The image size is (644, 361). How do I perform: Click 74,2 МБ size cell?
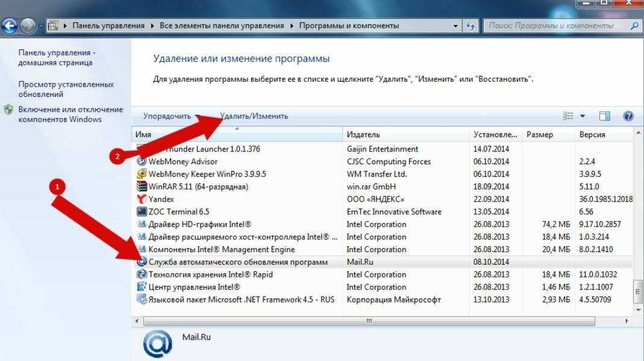(556, 224)
